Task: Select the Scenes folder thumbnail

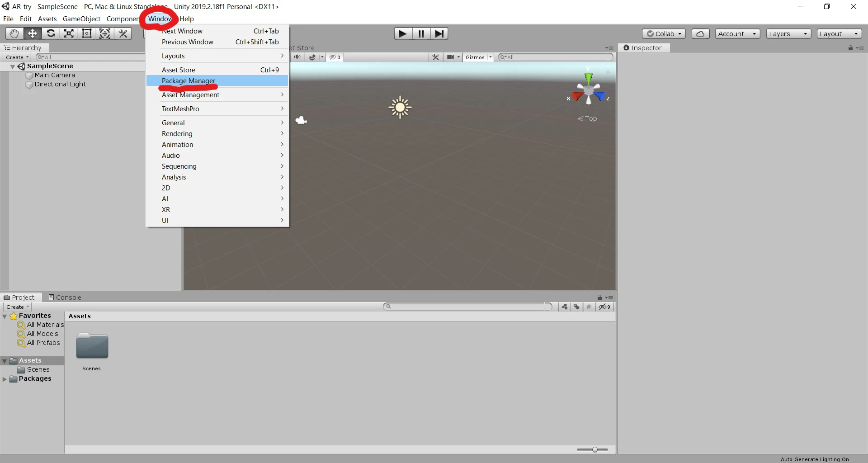Action: coord(92,346)
